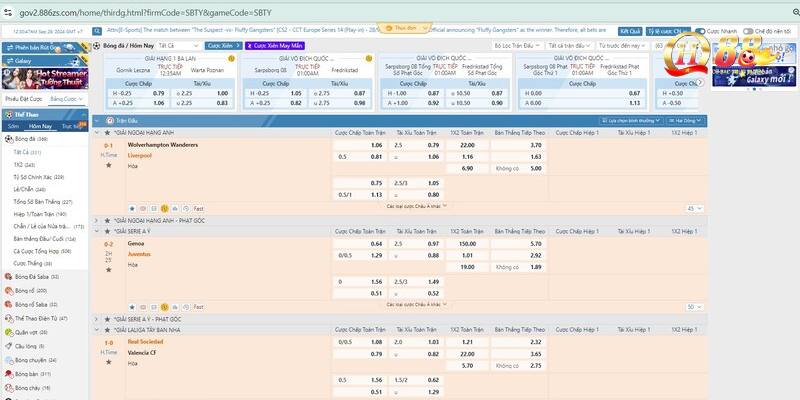The width and height of the screenshot is (800, 400).
Task: Click the Kết Quả results button
Action: click(x=630, y=31)
